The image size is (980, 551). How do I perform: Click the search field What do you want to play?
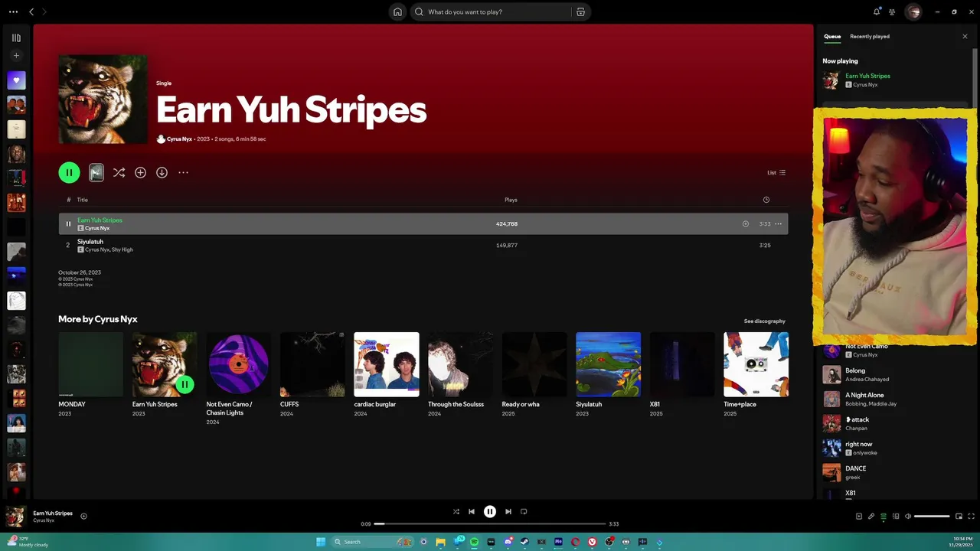pos(498,11)
